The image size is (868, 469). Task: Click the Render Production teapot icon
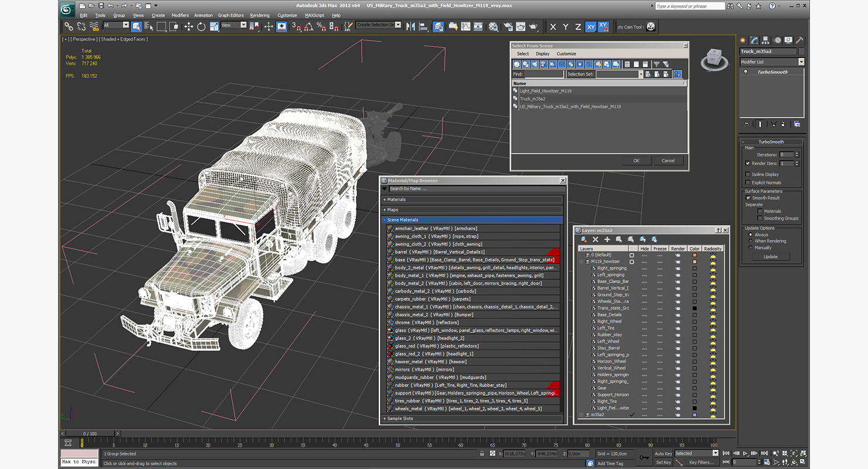pyautogui.click(x=533, y=26)
